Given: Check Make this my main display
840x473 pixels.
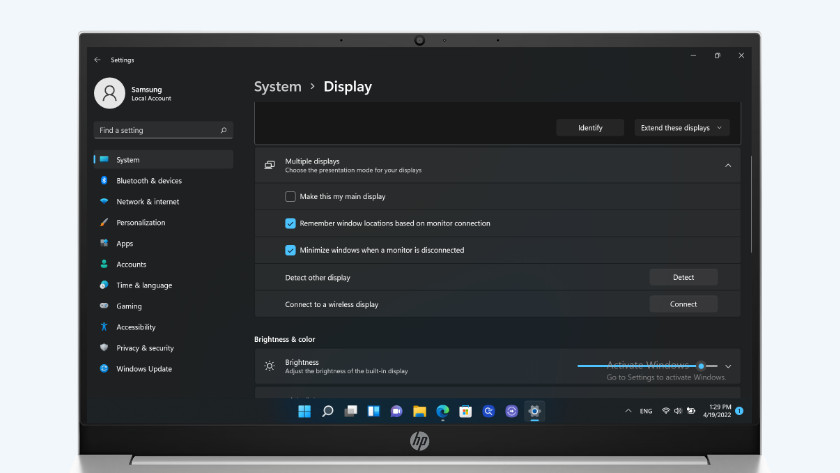Looking at the screenshot, I should 290,197.
